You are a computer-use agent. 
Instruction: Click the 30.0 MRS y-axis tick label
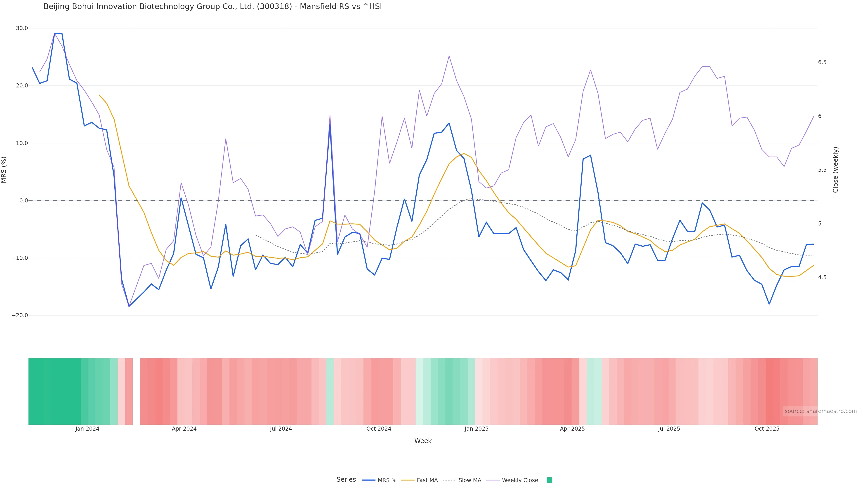[x=22, y=28]
